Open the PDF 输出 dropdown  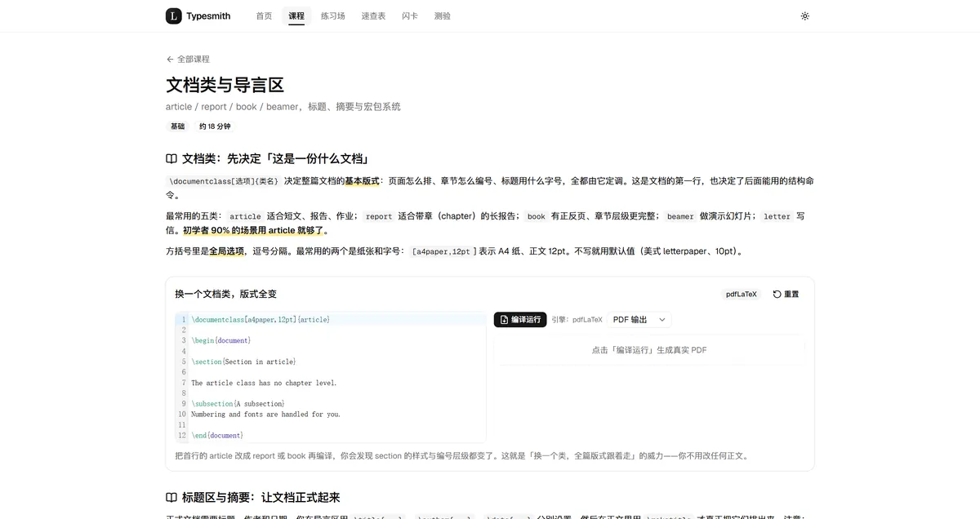pos(639,320)
